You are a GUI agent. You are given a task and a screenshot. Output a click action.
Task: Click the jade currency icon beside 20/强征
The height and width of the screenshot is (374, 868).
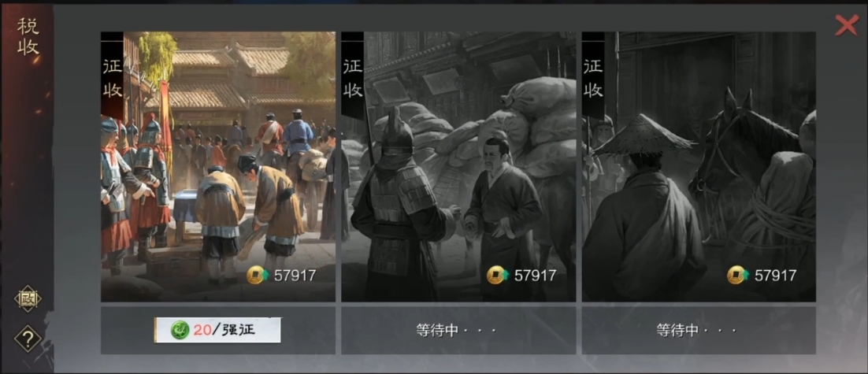[180, 330]
